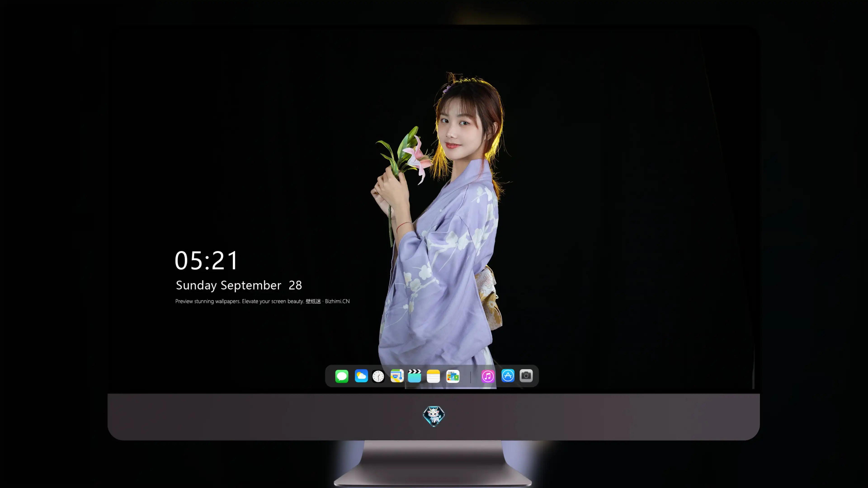Open the Clock app in the dock
The width and height of the screenshot is (868, 488).
[378, 376]
